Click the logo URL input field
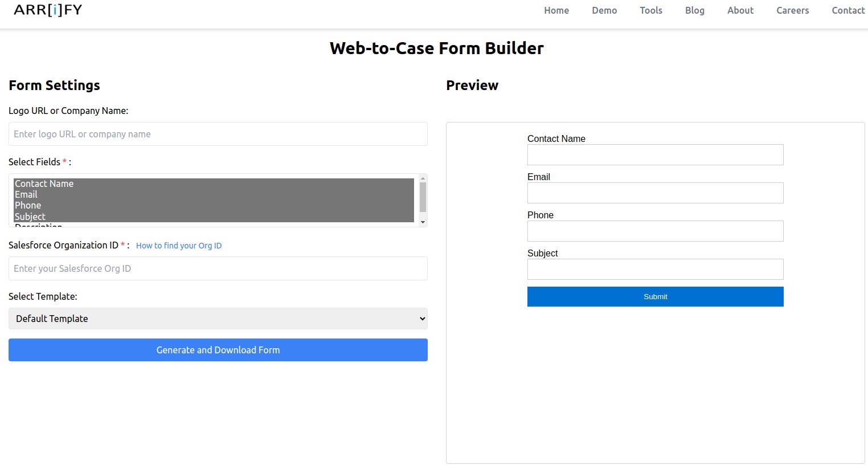 (218, 134)
